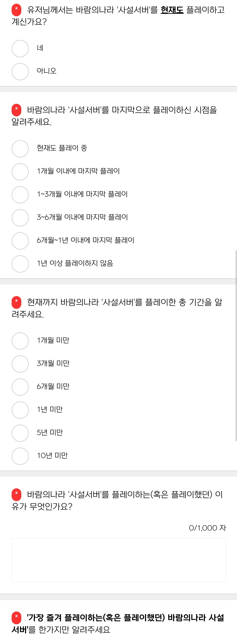Screen dimensions: 237x644
Task: Pick '1~3개월 이내에 마지막 플레이' radio button
Action: 20,194
